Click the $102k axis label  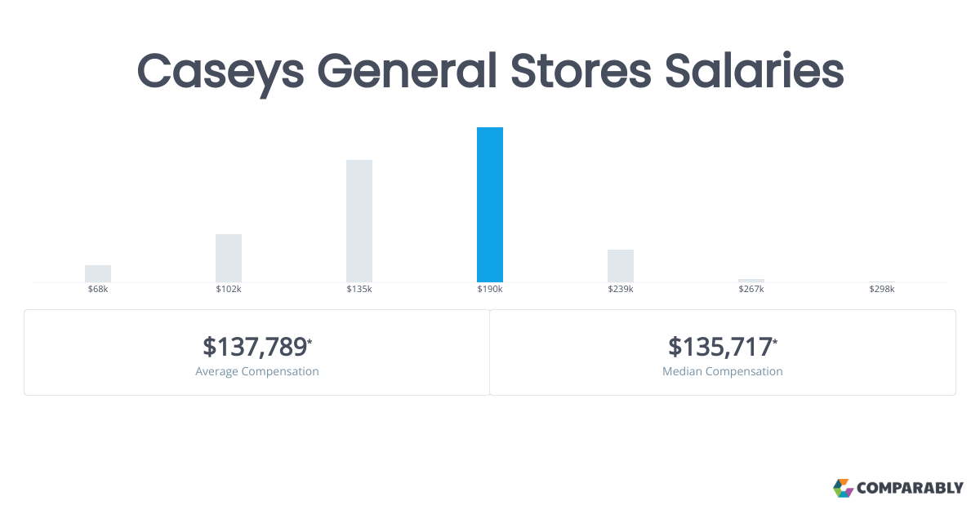(x=229, y=290)
